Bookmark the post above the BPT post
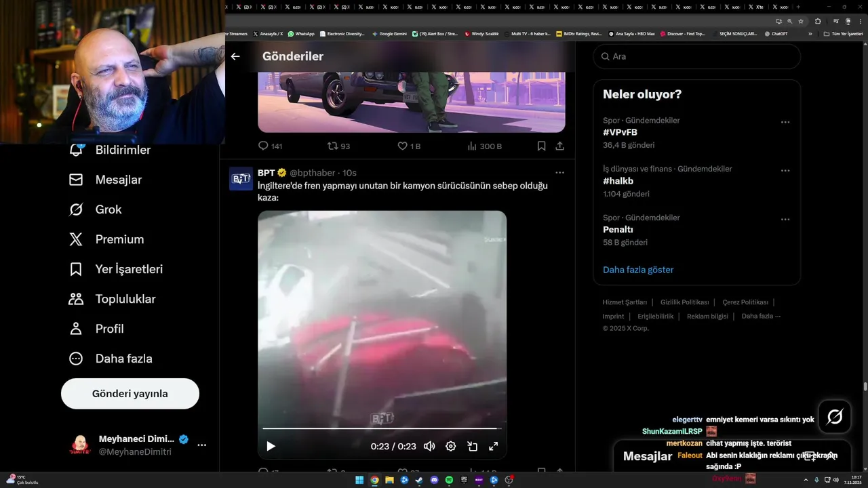 click(541, 146)
